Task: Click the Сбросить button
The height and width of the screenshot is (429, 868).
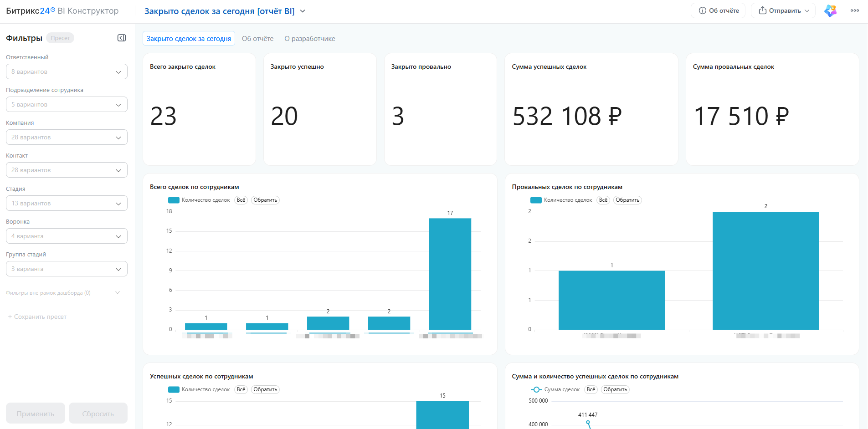Action: (x=98, y=414)
